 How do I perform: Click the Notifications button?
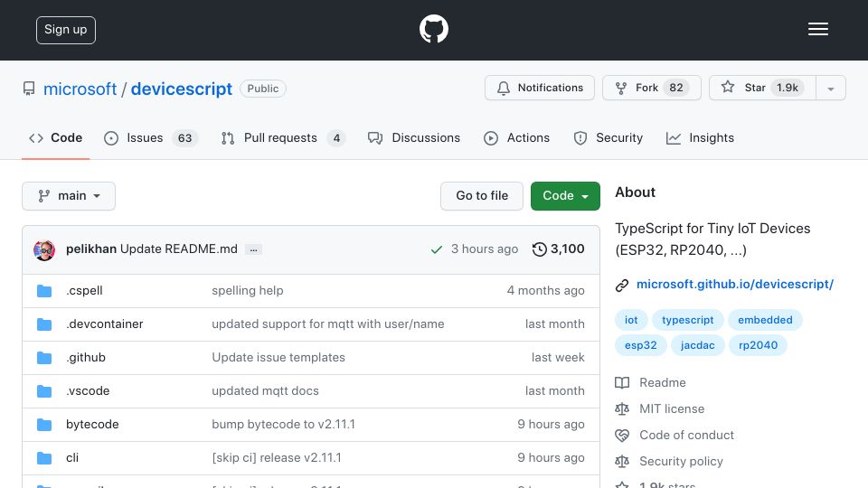tap(540, 88)
